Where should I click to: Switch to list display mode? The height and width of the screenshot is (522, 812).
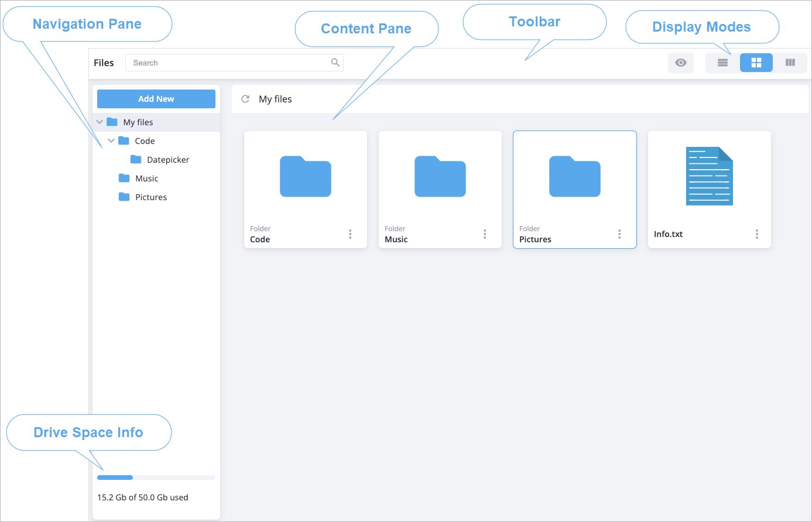722,63
